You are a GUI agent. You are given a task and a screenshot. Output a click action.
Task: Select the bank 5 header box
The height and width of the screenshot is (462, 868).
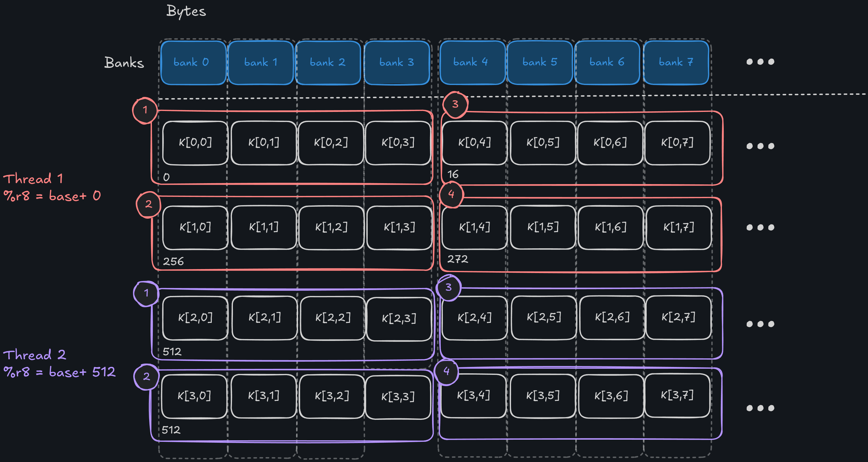tap(539, 62)
